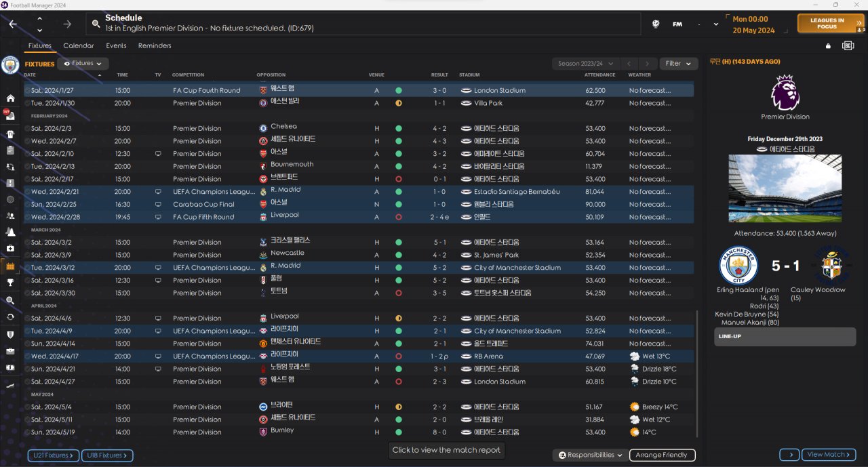
Task: Click the BG bracket icon at top right
Action: pos(848,45)
